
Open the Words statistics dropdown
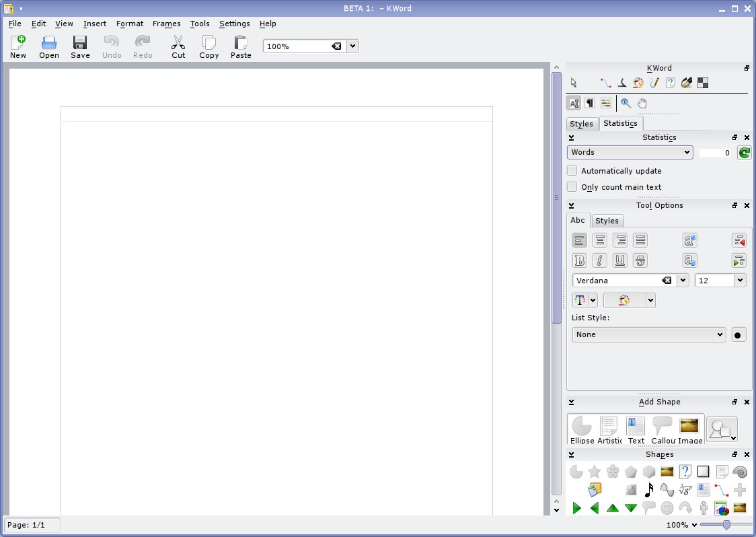630,153
